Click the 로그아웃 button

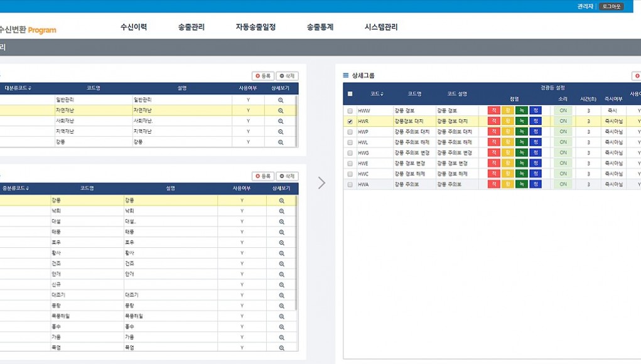[x=610, y=6]
